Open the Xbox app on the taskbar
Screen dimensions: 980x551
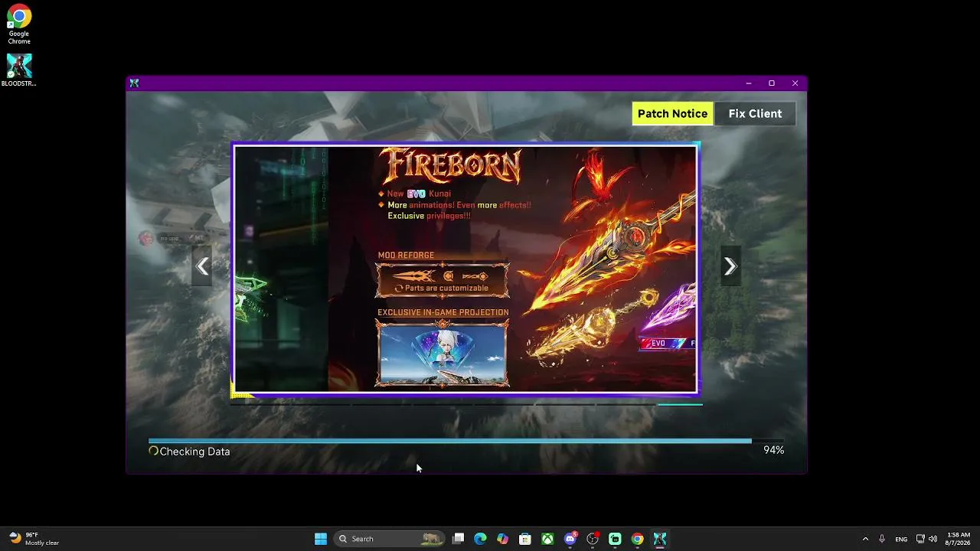547,539
